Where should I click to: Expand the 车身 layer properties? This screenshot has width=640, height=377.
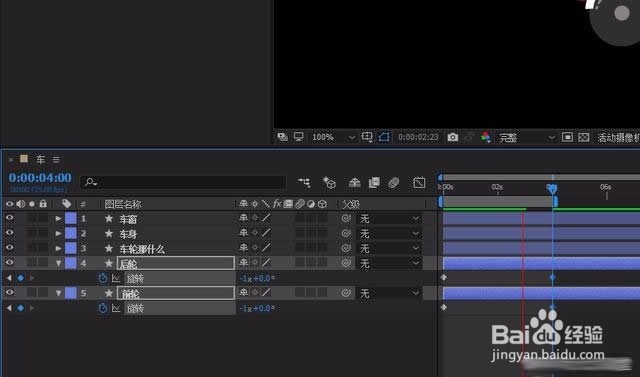click(58, 233)
